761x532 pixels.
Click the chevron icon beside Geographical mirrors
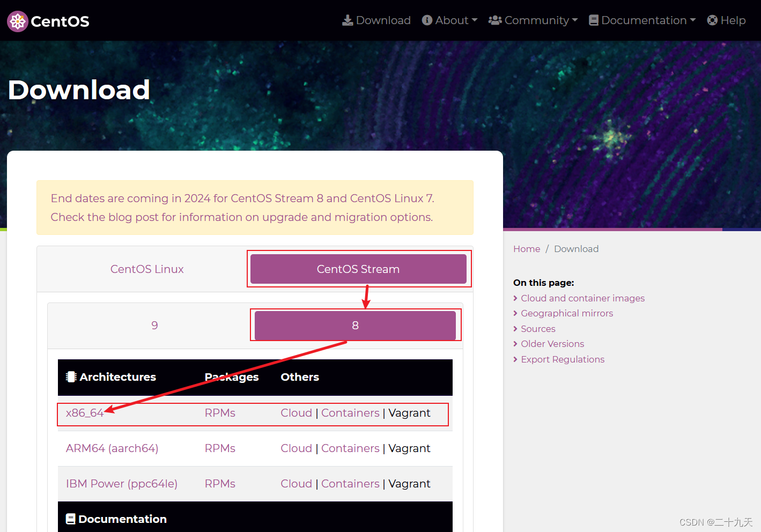[515, 313]
